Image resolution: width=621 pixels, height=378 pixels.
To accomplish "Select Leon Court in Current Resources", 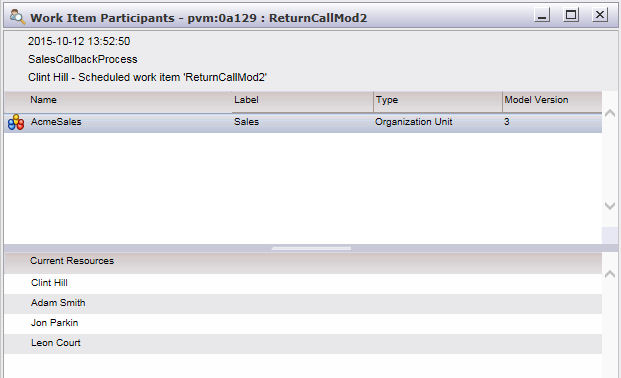I will (303, 343).
